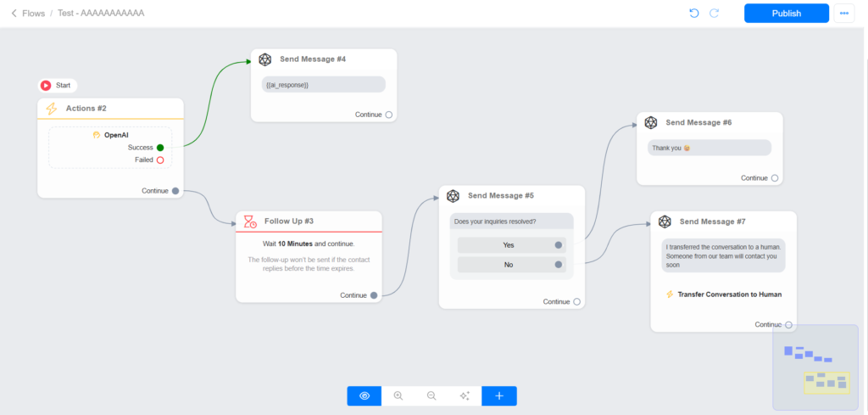The width and height of the screenshot is (868, 415).
Task: Click the undo arrow icon
Action: (693, 14)
